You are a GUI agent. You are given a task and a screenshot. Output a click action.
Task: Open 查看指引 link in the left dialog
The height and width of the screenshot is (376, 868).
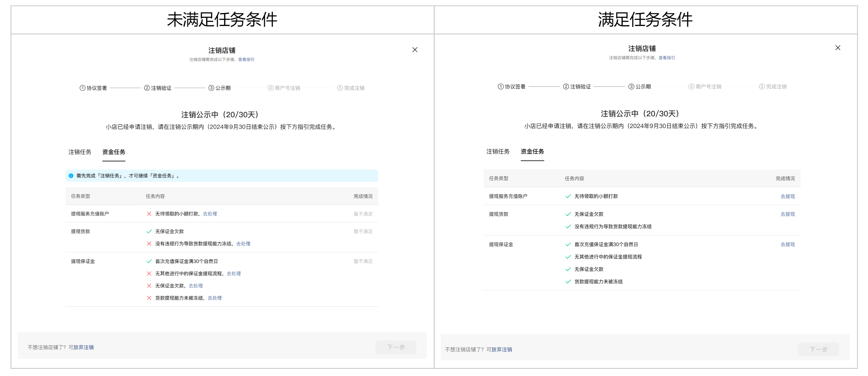click(x=246, y=60)
